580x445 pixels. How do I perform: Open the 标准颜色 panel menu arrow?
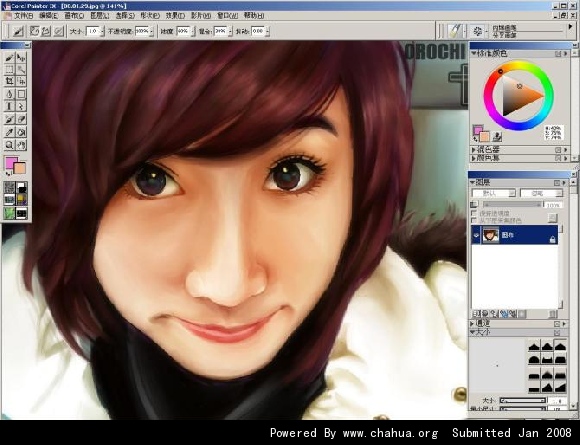coord(566,54)
